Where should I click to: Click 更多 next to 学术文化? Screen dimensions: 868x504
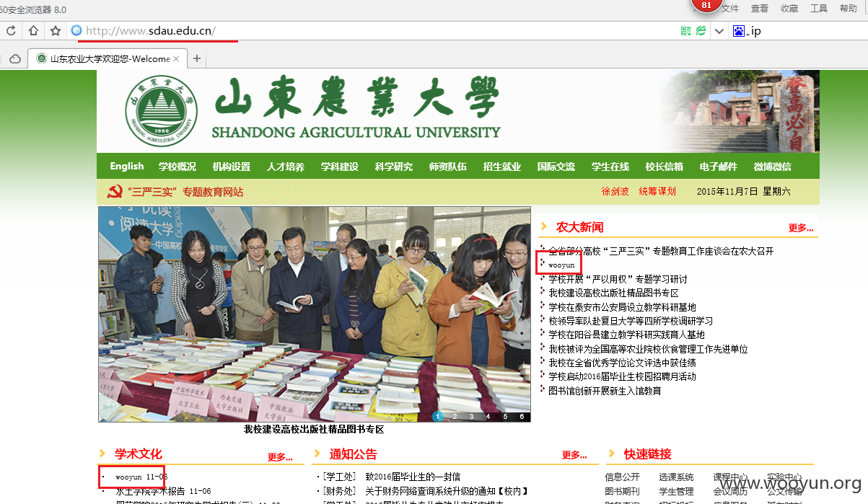[280, 456]
